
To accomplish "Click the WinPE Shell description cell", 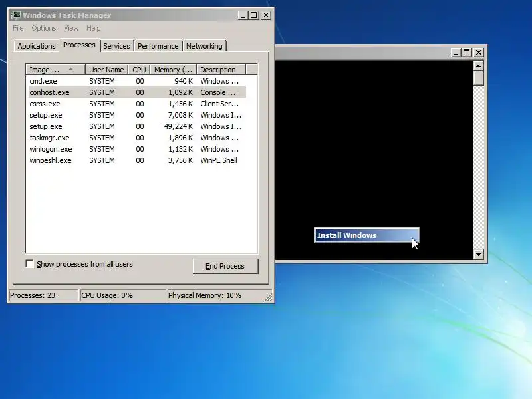I will click(x=219, y=160).
